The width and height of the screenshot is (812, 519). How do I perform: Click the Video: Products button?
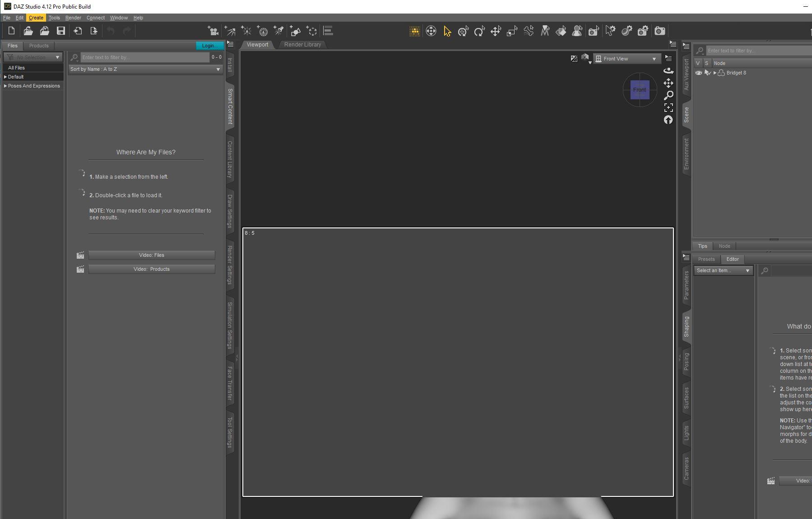pyautogui.click(x=152, y=269)
